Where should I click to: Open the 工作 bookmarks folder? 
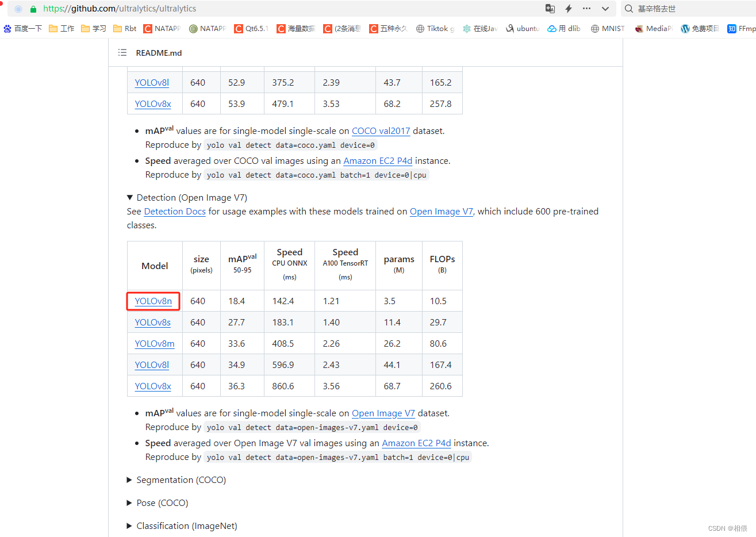tap(62, 28)
